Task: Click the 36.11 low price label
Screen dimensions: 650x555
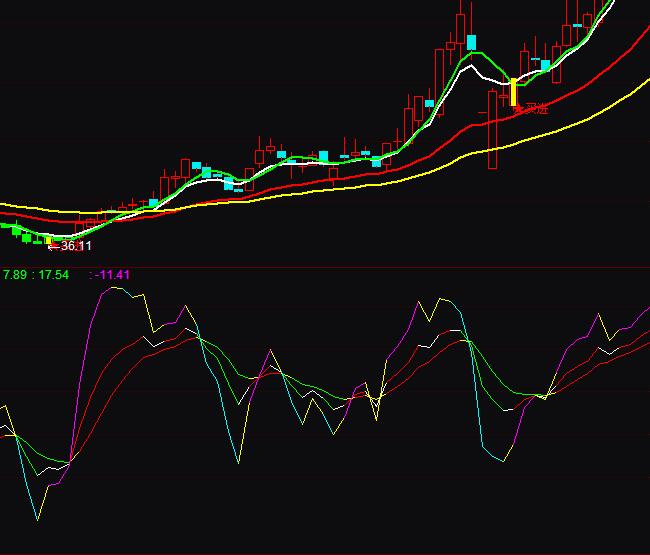Action: [x=76, y=245]
